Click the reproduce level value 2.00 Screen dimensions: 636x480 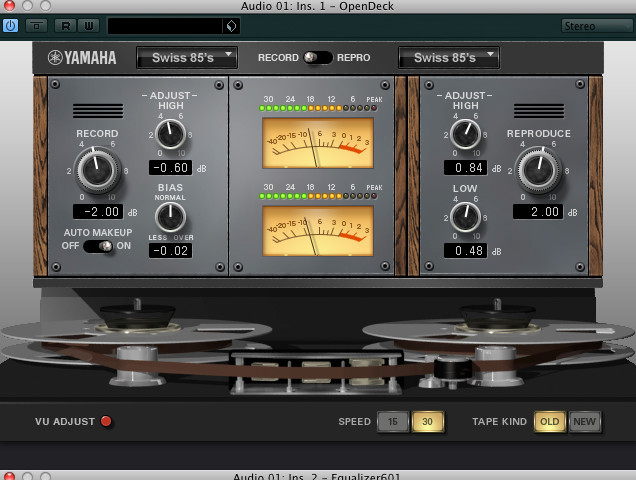pyautogui.click(x=538, y=211)
